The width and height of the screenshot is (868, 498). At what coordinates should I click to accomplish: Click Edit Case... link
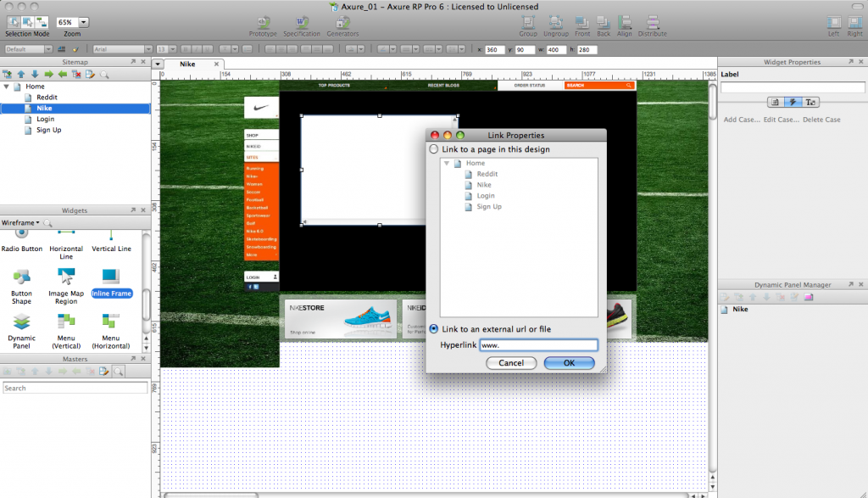781,119
